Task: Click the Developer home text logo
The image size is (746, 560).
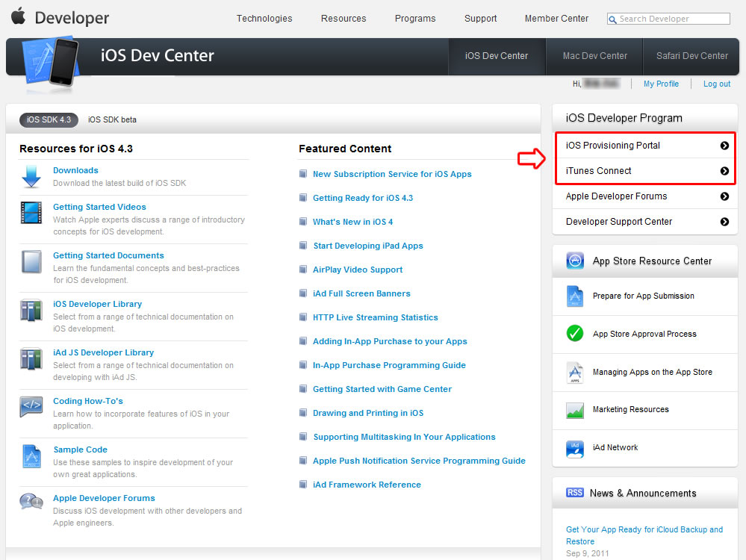Action: click(72, 18)
